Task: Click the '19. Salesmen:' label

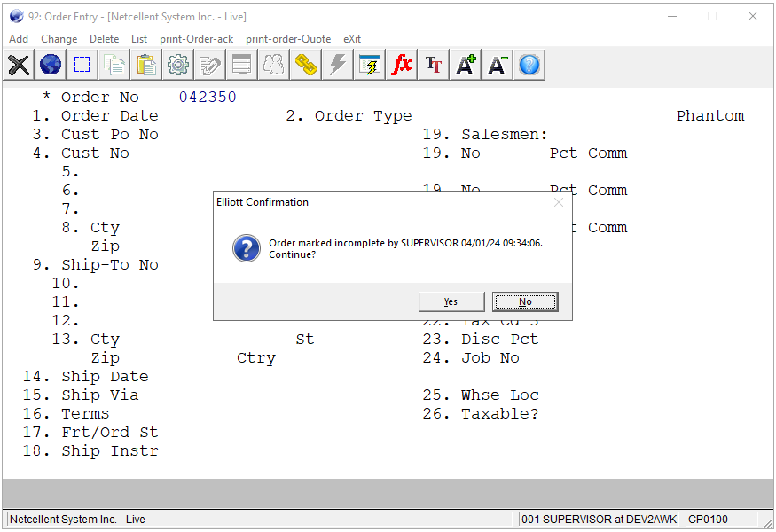Action: pos(485,134)
